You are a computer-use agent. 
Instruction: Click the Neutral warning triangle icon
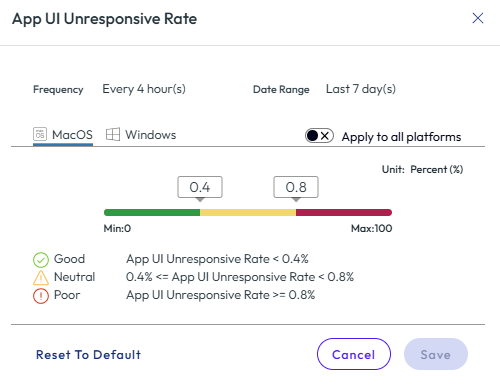click(41, 278)
